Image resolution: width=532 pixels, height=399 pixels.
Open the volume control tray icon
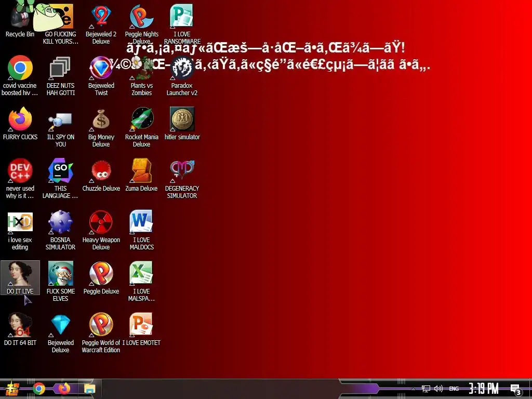click(438, 389)
